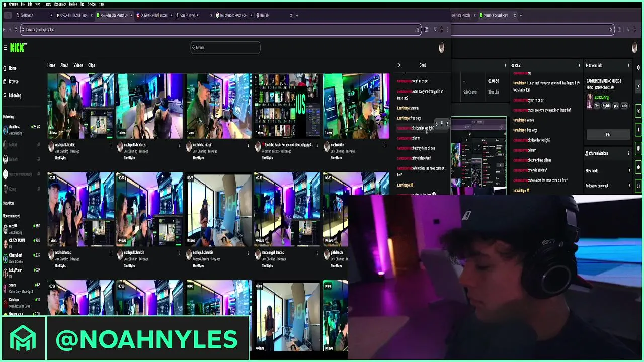Screen dimensions: 644x362
Task: Click the English tag in Stream Info
Action: tap(606, 106)
